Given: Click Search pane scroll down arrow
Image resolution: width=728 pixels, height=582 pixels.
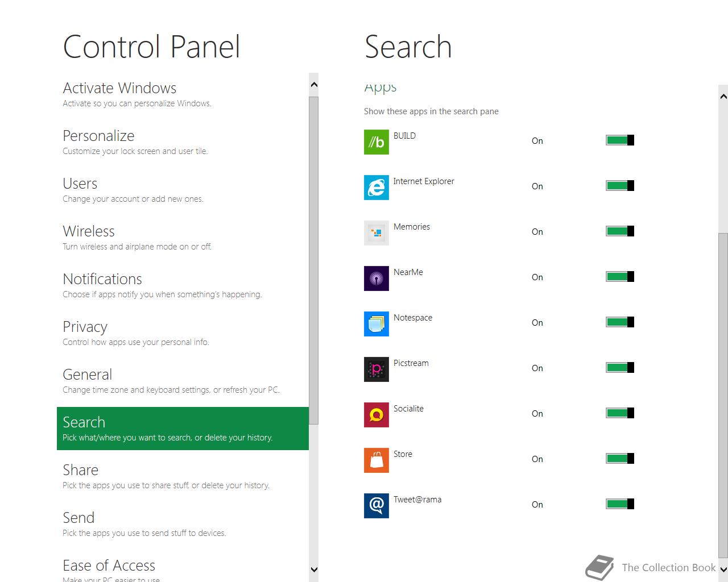Looking at the screenshot, I should 723,569.
